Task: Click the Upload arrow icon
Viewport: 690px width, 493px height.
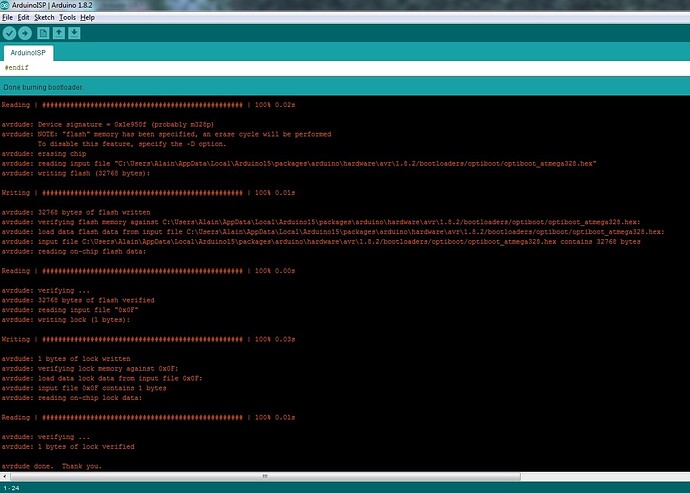Action: pos(25,33)
